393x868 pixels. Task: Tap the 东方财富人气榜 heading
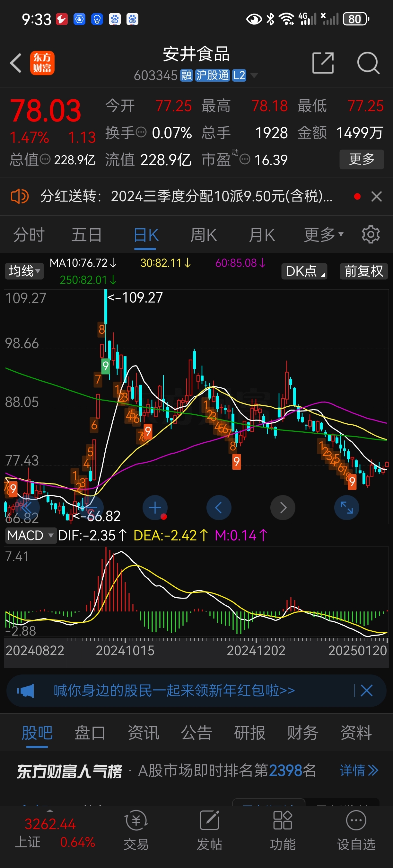click(x=69, y=771)
